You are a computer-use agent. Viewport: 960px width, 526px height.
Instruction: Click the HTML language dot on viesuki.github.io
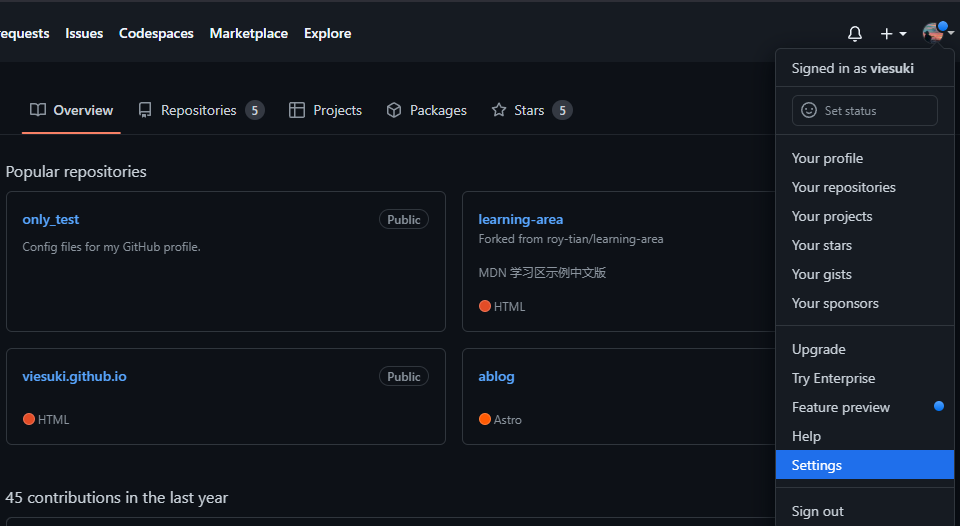click(29, 419)
